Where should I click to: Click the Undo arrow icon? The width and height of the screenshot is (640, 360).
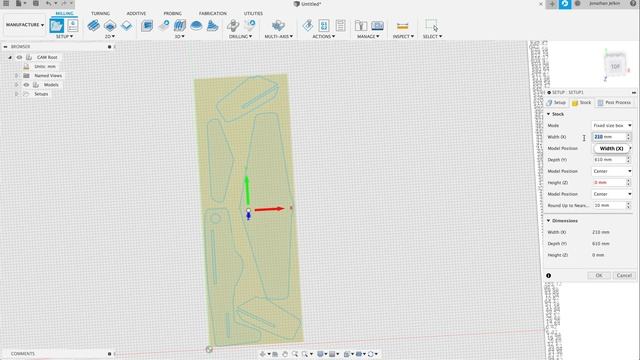(x=49, y=4)
